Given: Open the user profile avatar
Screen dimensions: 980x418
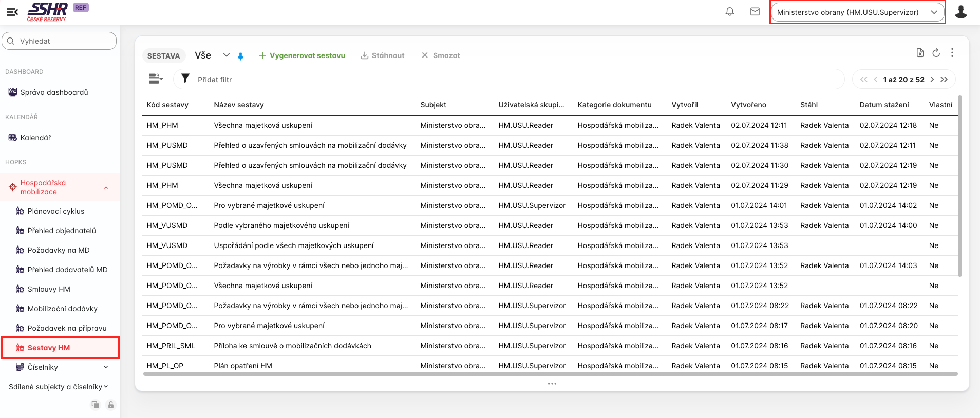Looking at the screenshot, I should coord(960,12).
